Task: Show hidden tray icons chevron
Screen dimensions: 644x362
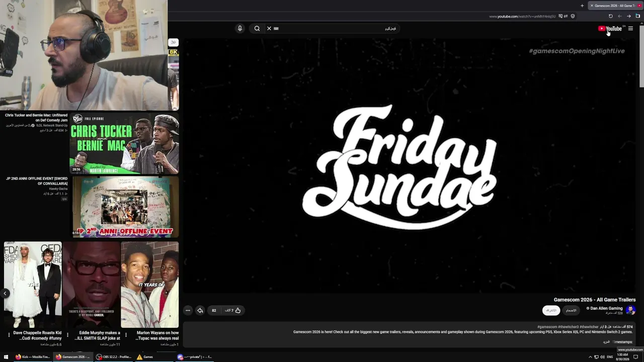Action: click(590, 357)
